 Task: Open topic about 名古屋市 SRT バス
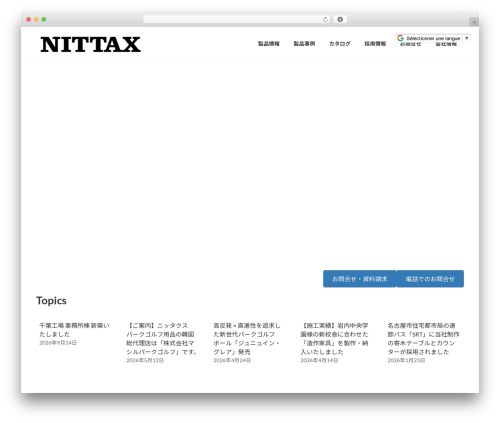pos(423,338)
